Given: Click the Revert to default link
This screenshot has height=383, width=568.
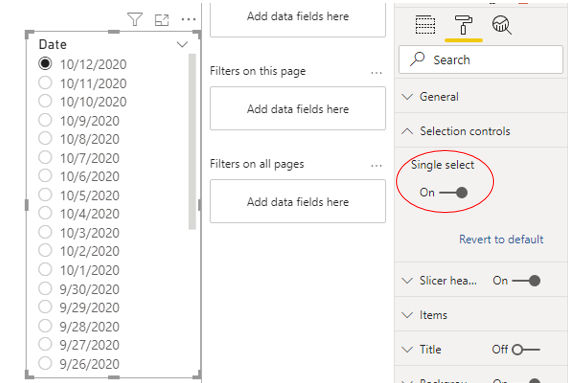Looking at the screenshot, I should pyautogui.click(x=501, y=239).
